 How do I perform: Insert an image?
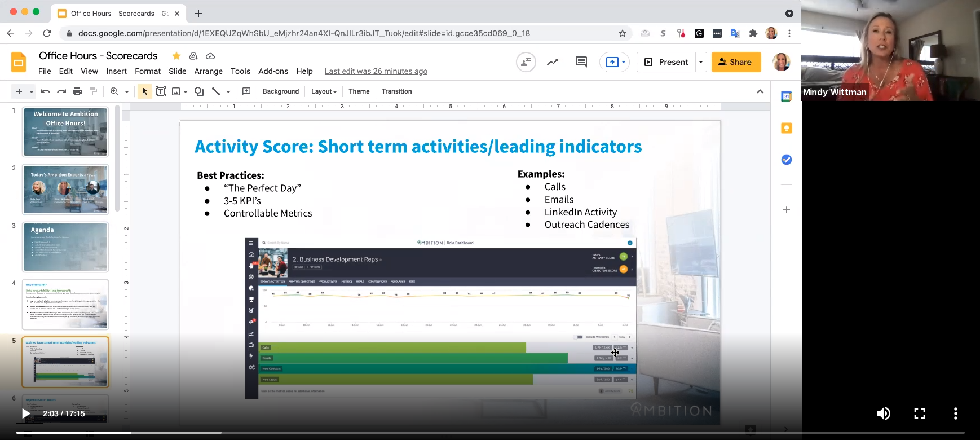[x=176, y=91]
